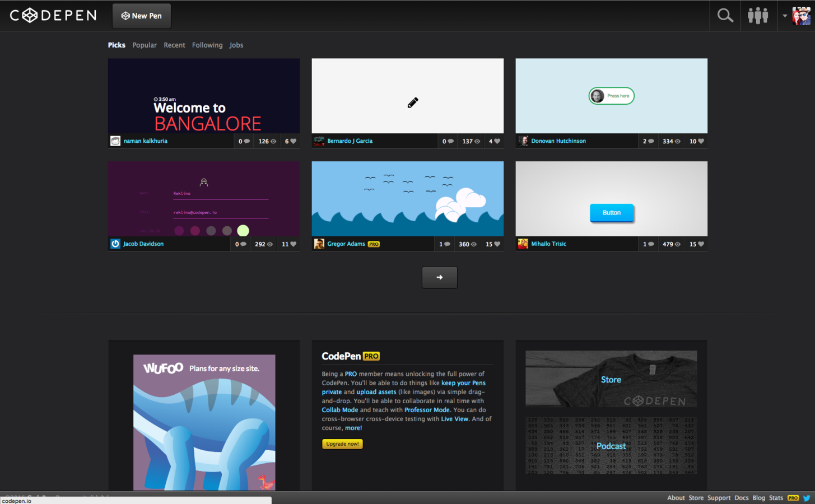Click Gregor Adams' avatar icon
Image resolution: width=815 pixels, height=504 pixels.
(319, 244)
